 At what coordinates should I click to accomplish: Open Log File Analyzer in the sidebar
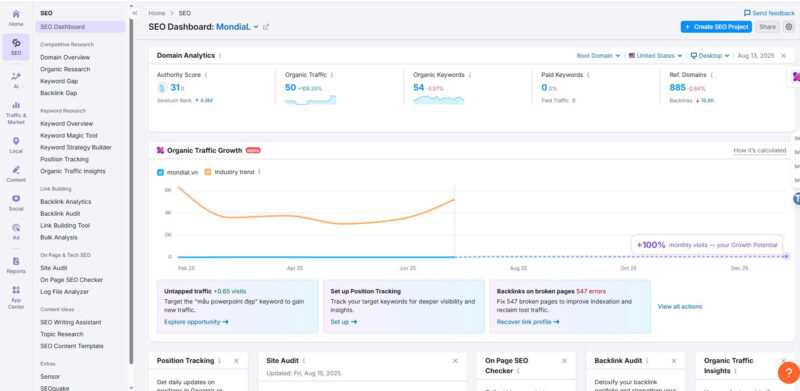64,291
